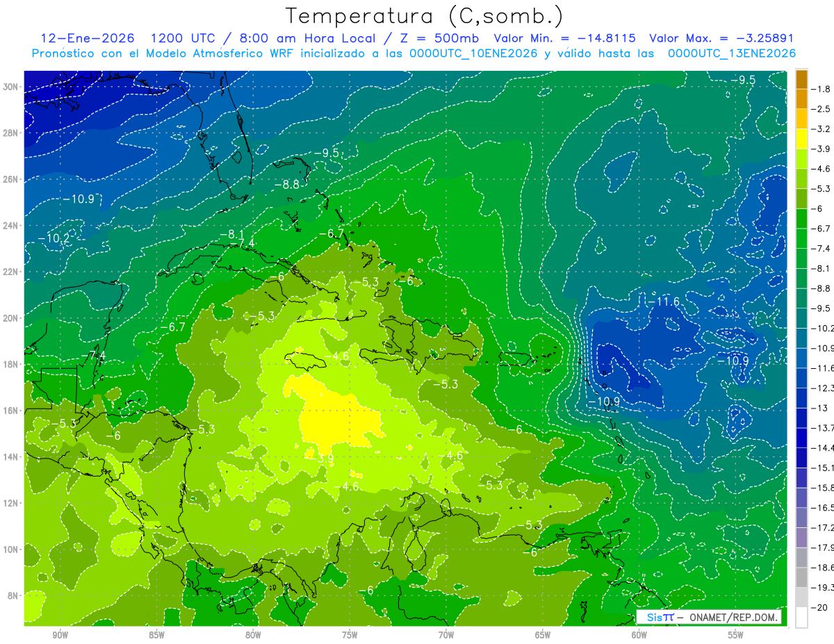The width and height of the screenshot is (834, 644).
Task: Click the '-20' legend scale value
Action: [x=821, y=608]
